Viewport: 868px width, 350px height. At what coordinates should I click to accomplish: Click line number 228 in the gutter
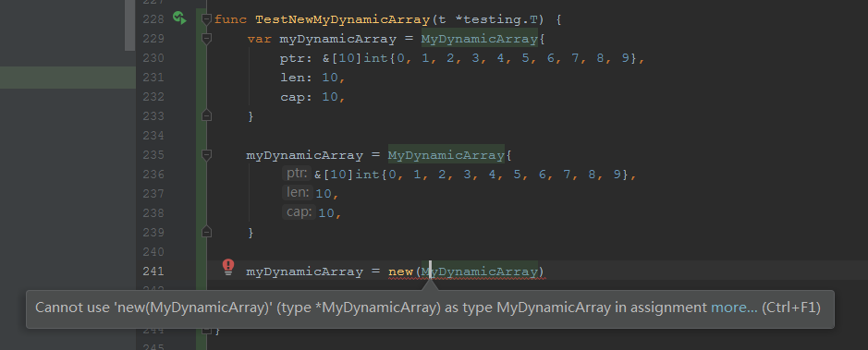(153, 19)
